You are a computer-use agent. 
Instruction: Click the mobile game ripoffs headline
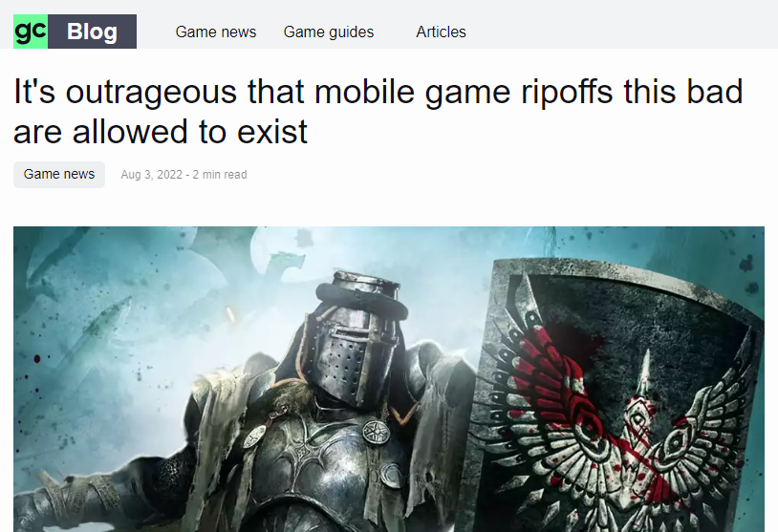click(x=378, y=112)
